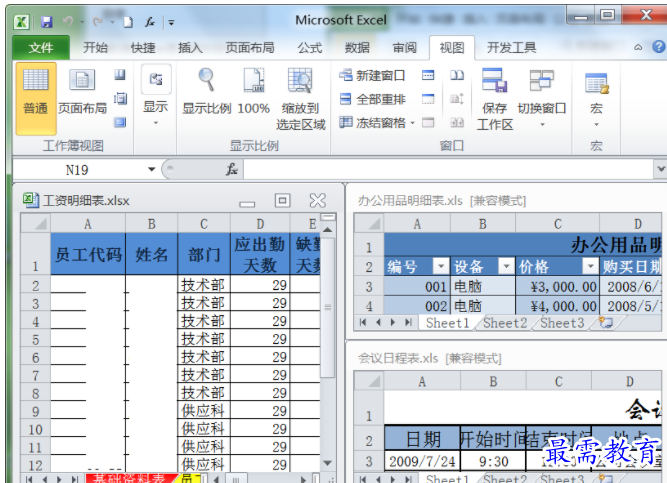
Task: Open the 文件 tab
Action: (41, 48)
